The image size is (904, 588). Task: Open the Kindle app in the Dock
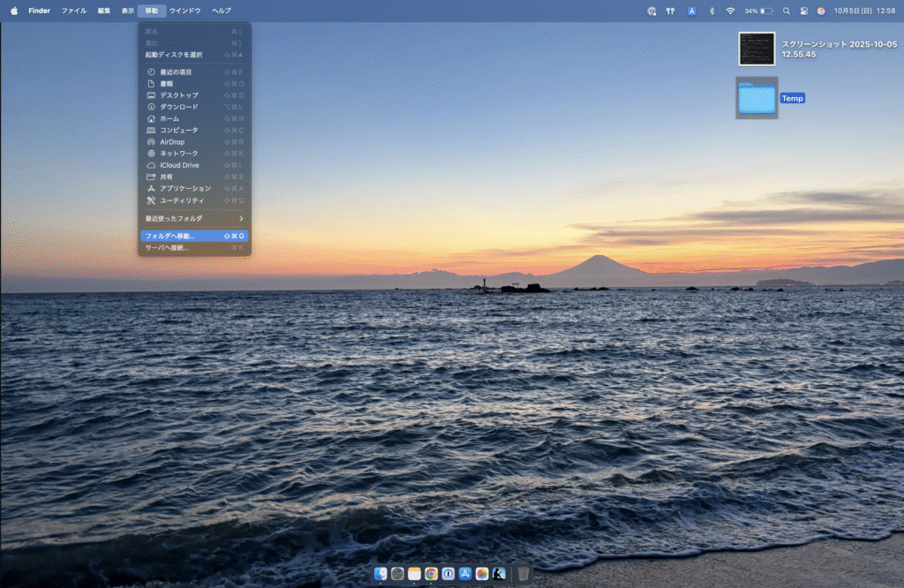pyautogui.click(x=499, y=574)
